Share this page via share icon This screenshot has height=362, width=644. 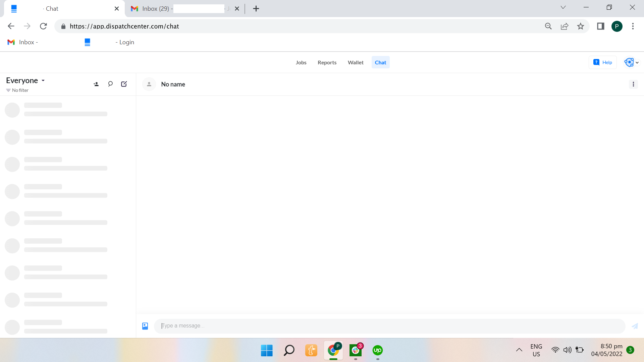(565, 26)
